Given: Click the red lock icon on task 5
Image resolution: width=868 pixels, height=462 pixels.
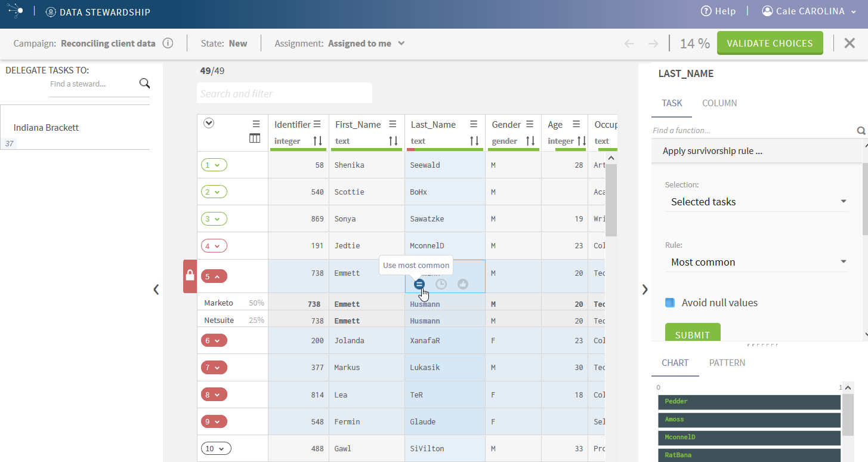Looking at the screenshot, I should 190,276.
